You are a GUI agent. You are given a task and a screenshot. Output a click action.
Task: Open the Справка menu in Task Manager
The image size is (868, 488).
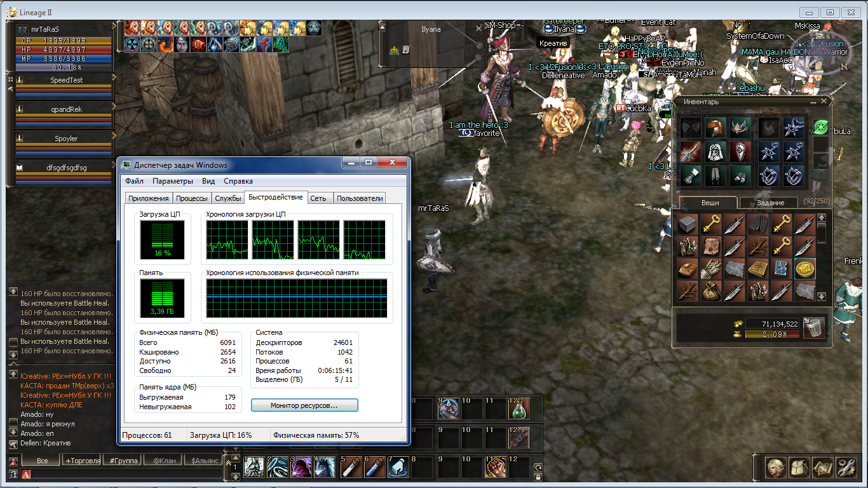(238, 181)
